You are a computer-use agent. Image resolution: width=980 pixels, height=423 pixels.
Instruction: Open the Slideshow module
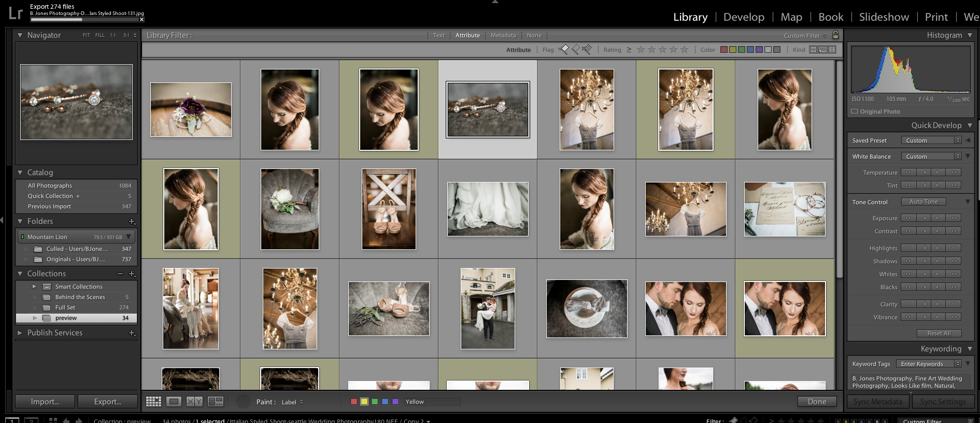(x=884, y=17)
